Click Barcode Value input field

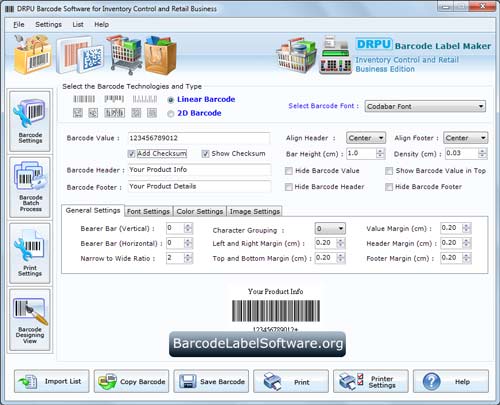coord(199,138)
